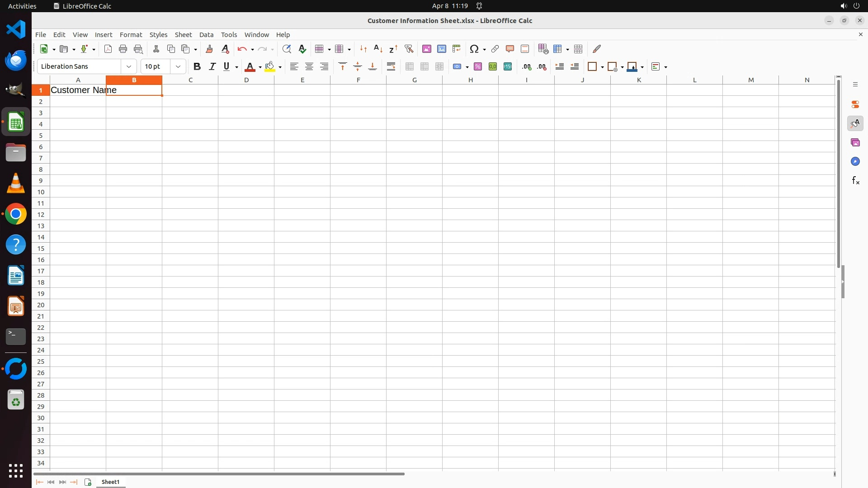This screenshot has width=868, height=488.
Task: Click column header D
Action: (x=246, y=80)
